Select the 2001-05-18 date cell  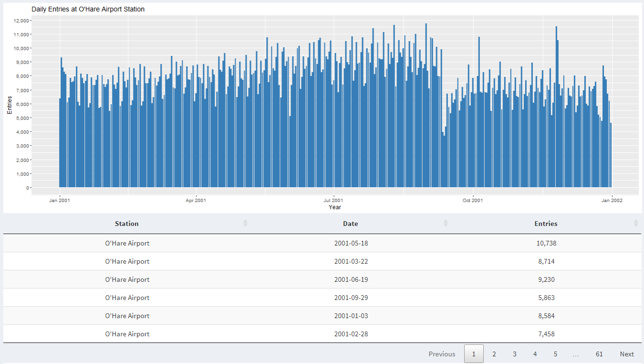pos(351,243)
